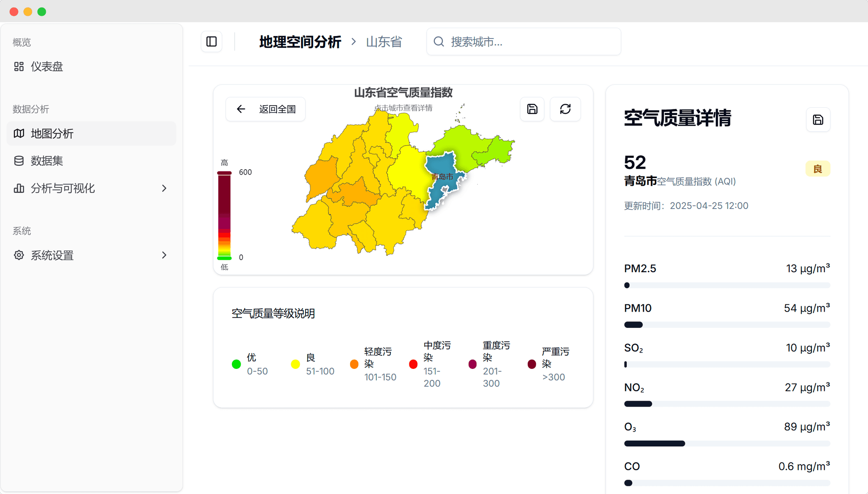Screen dimensions: 868x494
Task: Click the 10 µg/m³ SO₂ value
Action: click(808, 348)
